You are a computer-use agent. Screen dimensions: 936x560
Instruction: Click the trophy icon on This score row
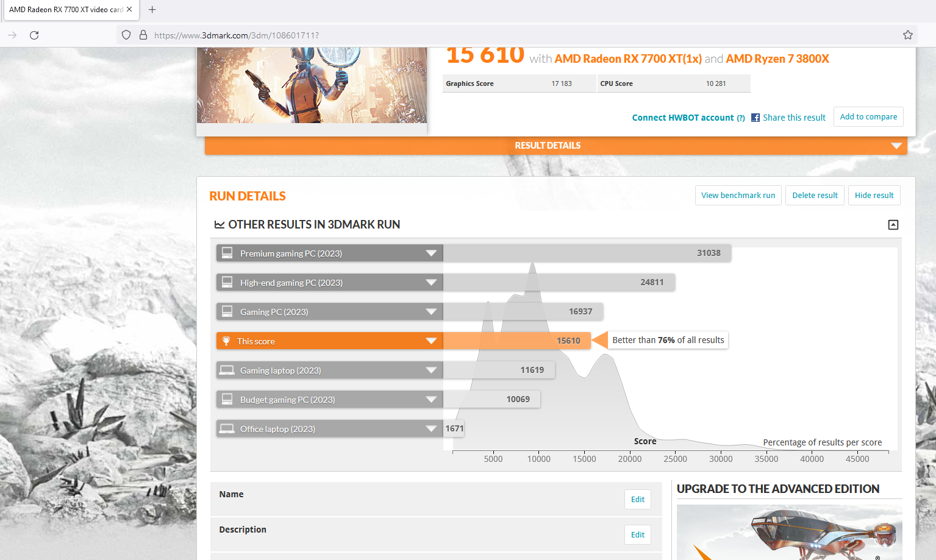click(x=226, y=341)
